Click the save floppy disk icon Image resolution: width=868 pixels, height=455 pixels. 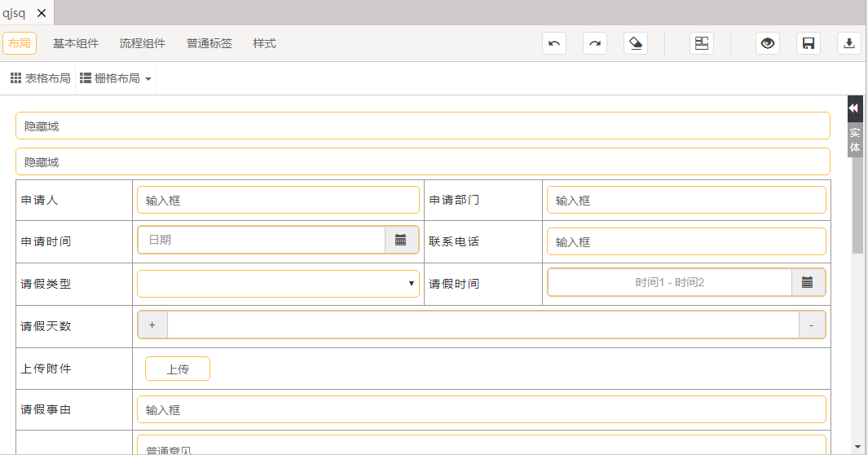[809, 43]
